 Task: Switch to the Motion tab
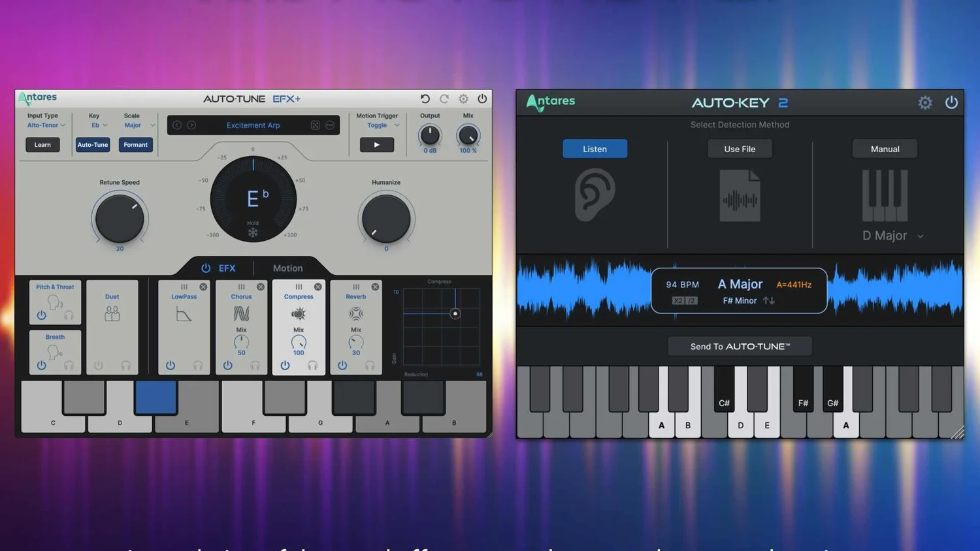click(287, 268)
